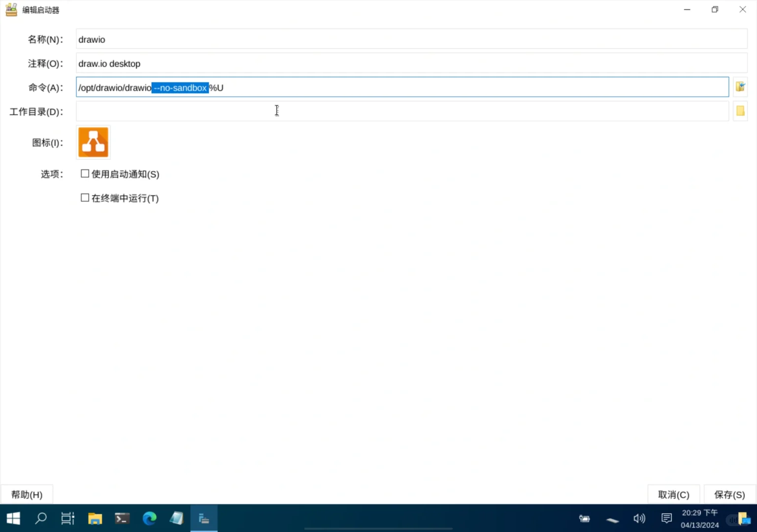
Task: Open the terminal from the taskbar
Action: click(x=122, y=518)
